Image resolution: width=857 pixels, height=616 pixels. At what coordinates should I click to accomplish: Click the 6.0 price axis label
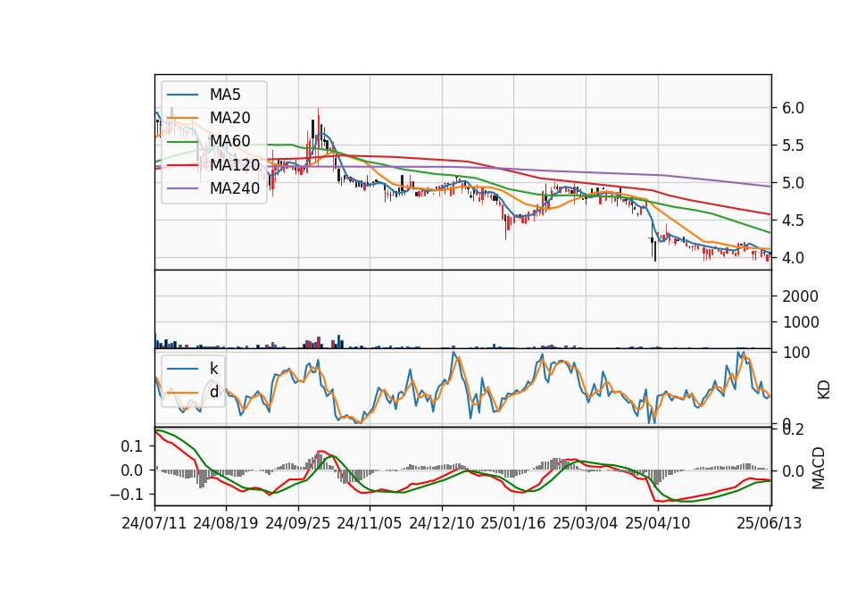pyautogui.click(x=793, y=108)
